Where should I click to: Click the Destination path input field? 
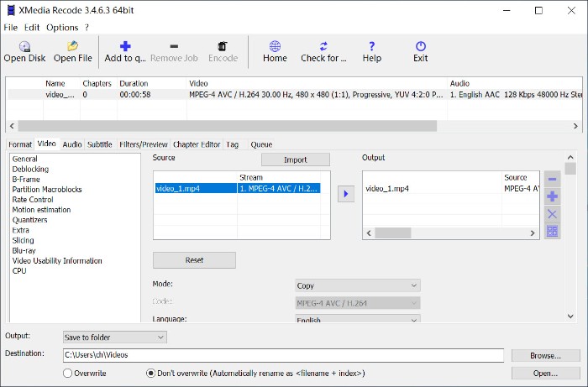(283, 355)
